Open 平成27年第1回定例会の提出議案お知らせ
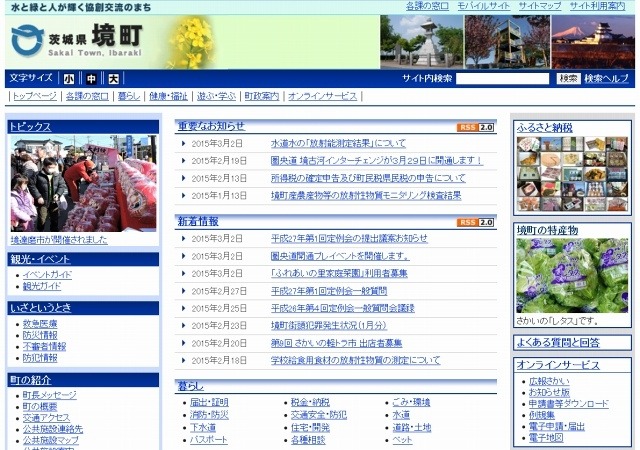 click(349, 238)
